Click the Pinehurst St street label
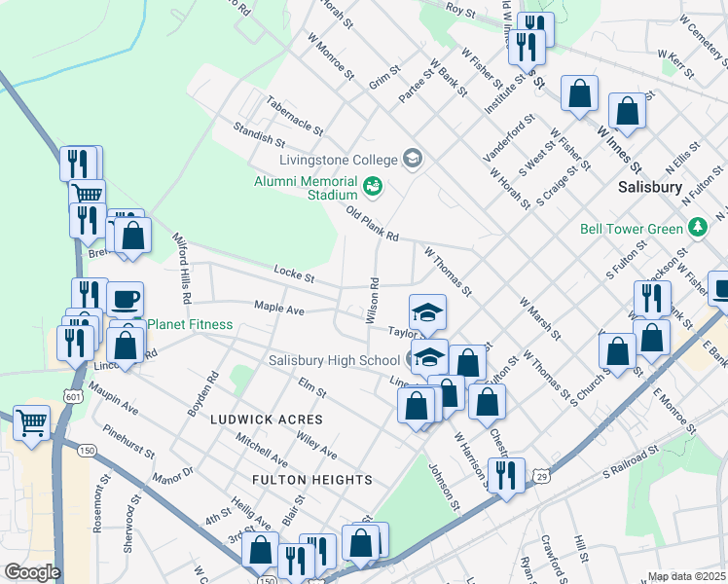Screen dimensions: 728x584 tap(128, 442)
